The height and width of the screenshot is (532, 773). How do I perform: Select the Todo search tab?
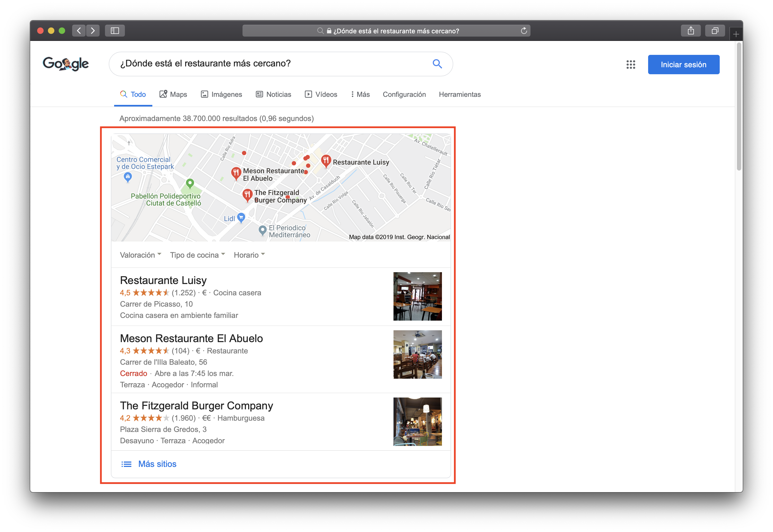pyautogui.click(x=133, y=94)
